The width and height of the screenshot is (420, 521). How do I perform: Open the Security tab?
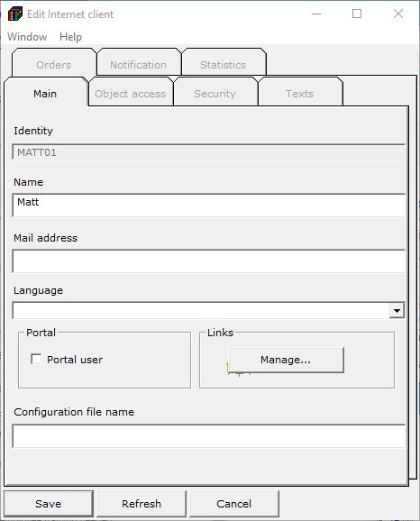215,94
